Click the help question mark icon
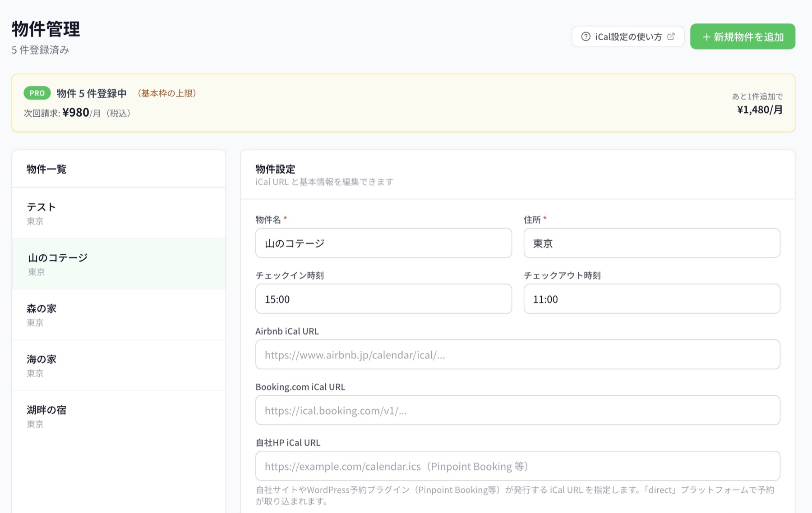812x513 pixels. tap(586, 37)
